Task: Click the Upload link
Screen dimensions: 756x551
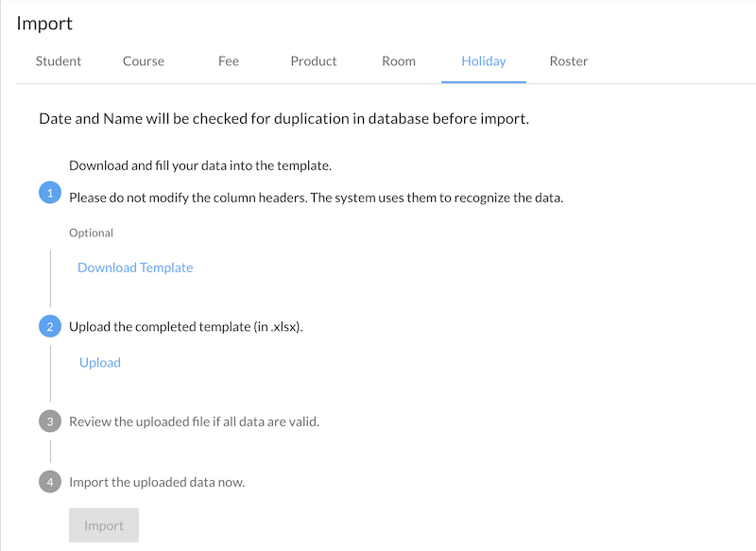Action: pos(100,362)
